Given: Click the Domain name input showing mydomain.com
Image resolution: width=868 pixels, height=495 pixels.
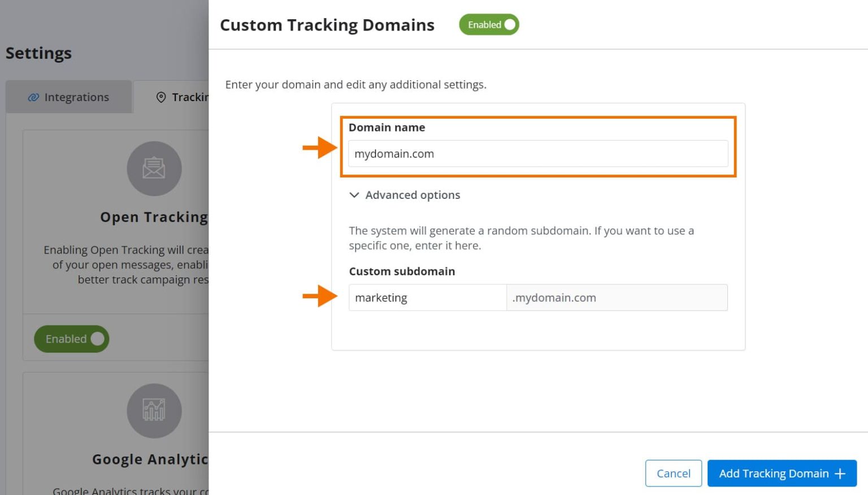Looking at the screenshot, I should pos(537,153).
